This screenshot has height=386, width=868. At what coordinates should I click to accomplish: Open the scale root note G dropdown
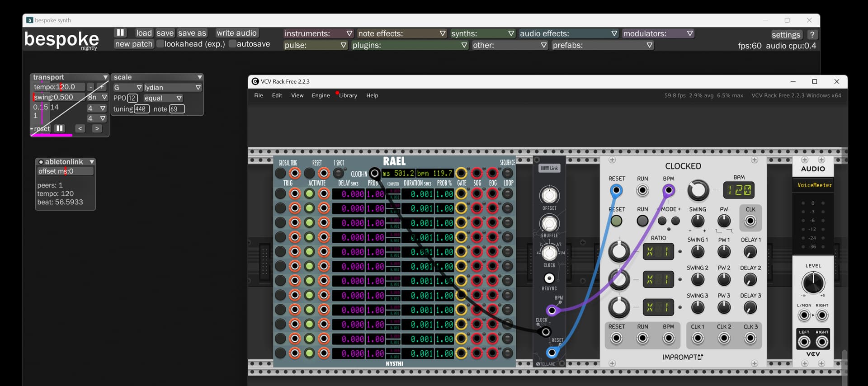[x=128, y=87]
